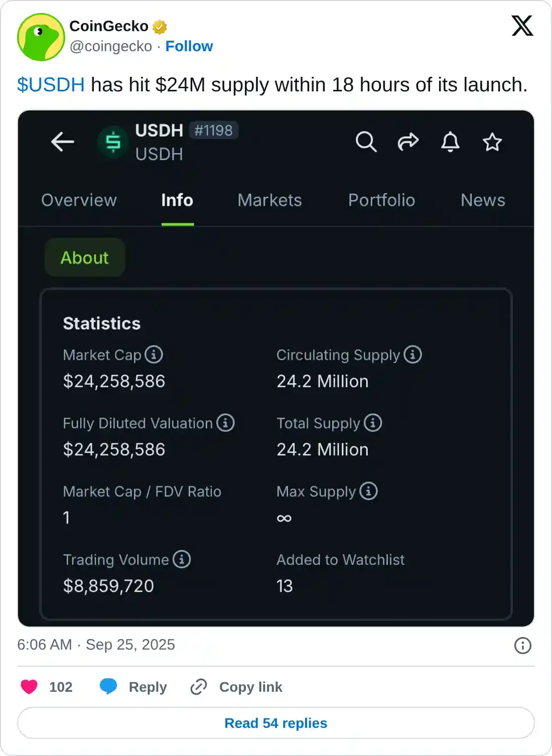
Task: Click the X logo icon
Action: (522, 26)
